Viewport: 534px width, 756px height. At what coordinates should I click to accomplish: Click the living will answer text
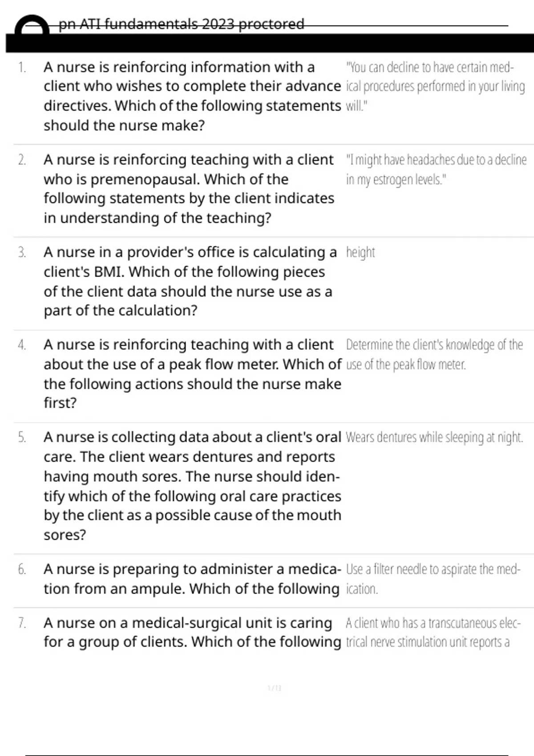(x=435, y=86)
